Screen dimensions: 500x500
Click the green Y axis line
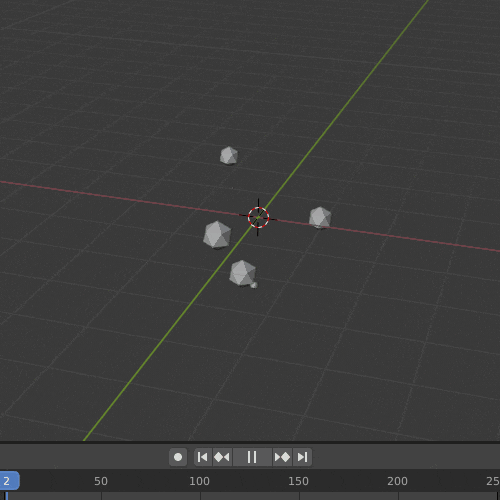347,103
